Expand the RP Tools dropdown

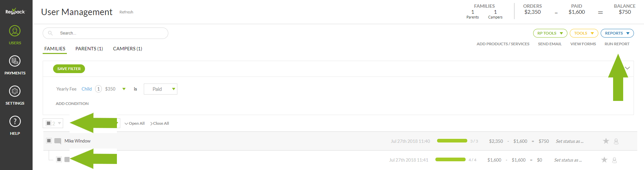pos(550,33)
